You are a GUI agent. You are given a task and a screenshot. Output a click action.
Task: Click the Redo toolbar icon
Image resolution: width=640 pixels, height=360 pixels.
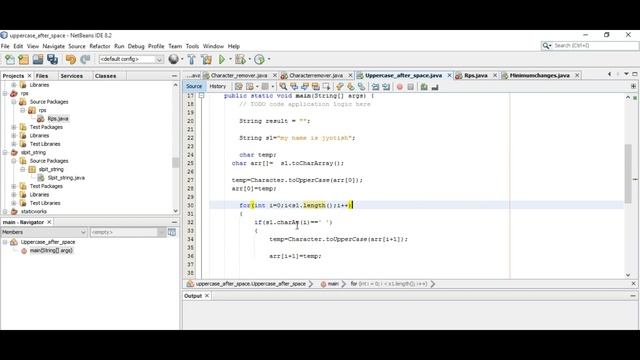(85, 59)
